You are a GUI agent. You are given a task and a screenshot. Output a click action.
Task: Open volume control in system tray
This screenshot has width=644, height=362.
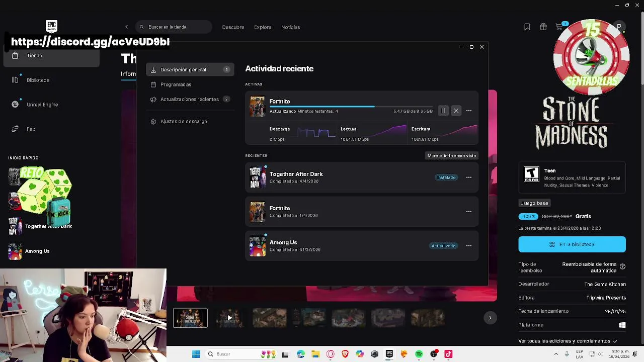click(600, 354)
